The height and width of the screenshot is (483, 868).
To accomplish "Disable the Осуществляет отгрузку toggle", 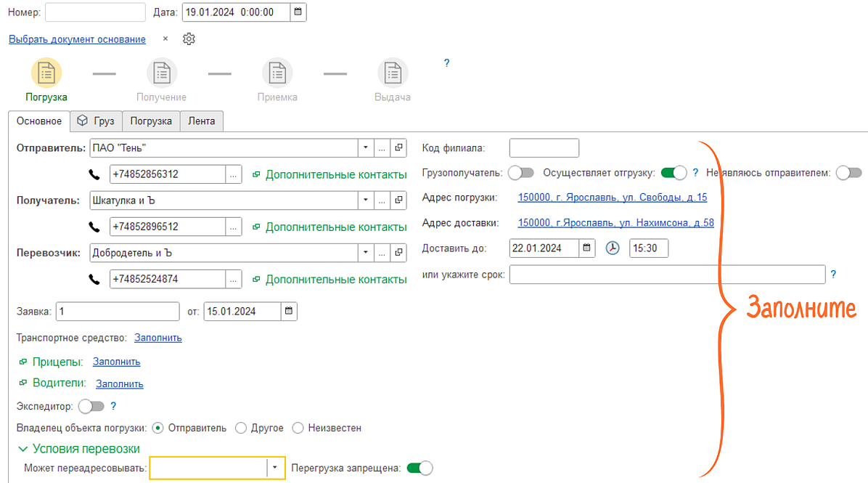I will (673, 173).
